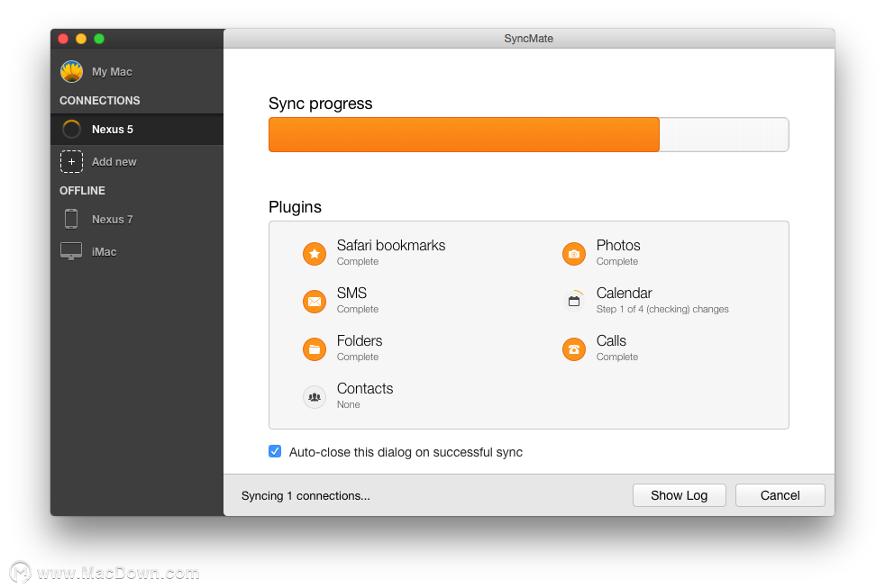Select the Nexus 5 connection
Image resolution: width=885 pixels, height=588 pixels.
tap(137, 129)
